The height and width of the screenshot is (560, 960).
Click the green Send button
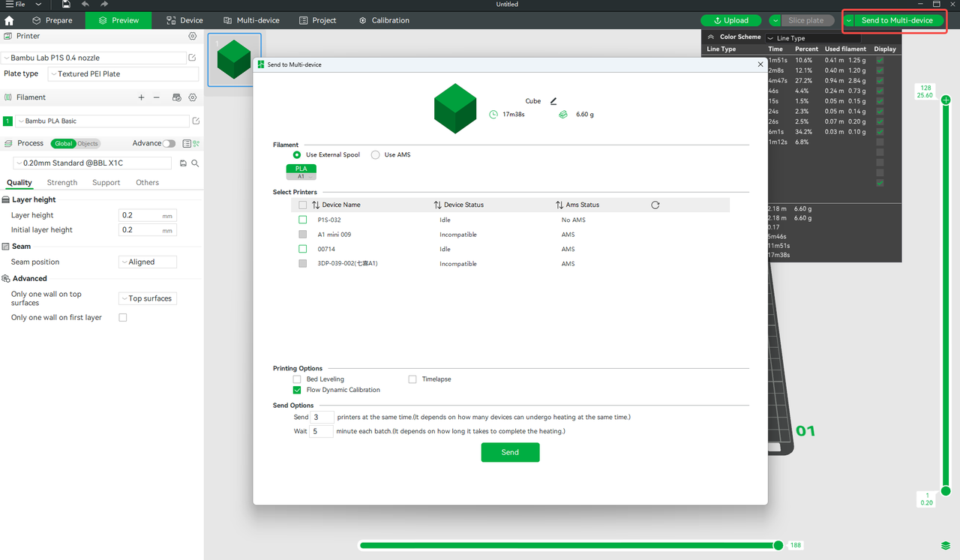(x=510, y=452)
